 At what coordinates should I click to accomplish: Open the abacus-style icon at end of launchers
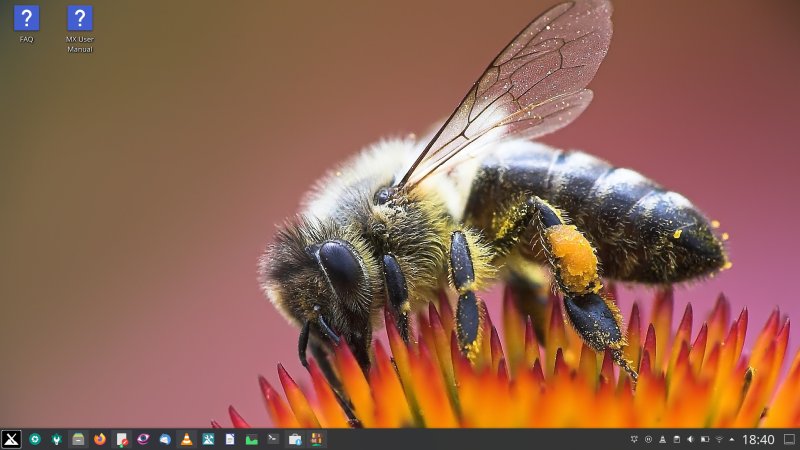tap(317, 439)
